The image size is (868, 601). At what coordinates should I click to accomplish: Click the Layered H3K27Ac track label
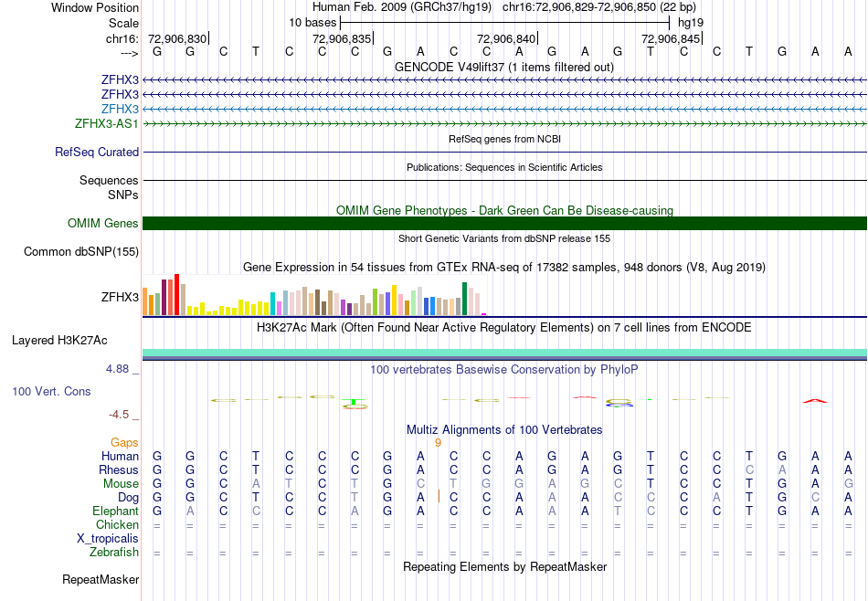pyautogui.click(x=59, y=341)
